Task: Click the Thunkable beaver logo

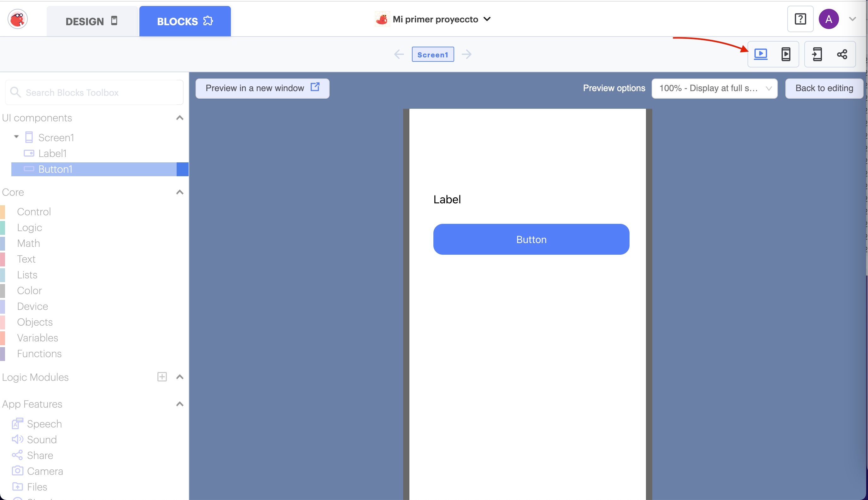Action: 18,19
